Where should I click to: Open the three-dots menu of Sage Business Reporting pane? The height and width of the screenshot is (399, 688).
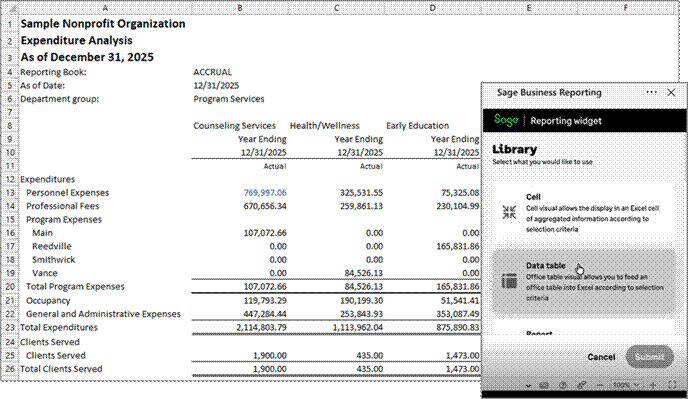pos(652,92)
